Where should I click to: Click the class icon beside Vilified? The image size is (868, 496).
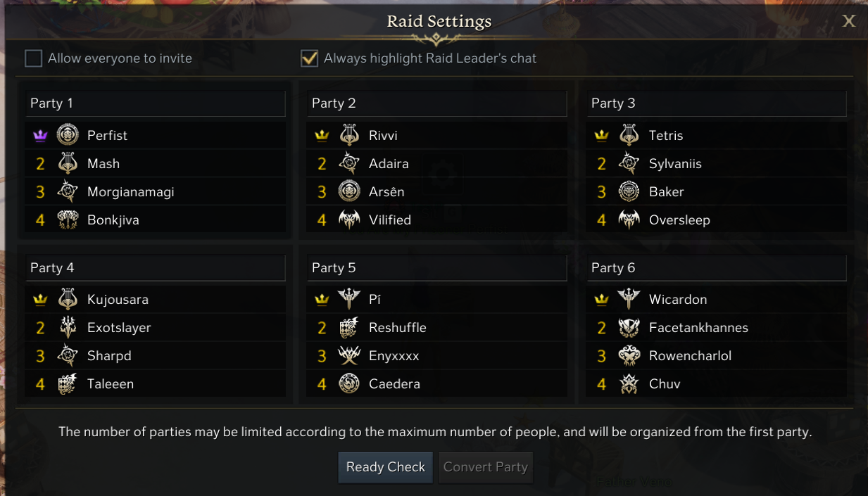click(x=349, y=220)
